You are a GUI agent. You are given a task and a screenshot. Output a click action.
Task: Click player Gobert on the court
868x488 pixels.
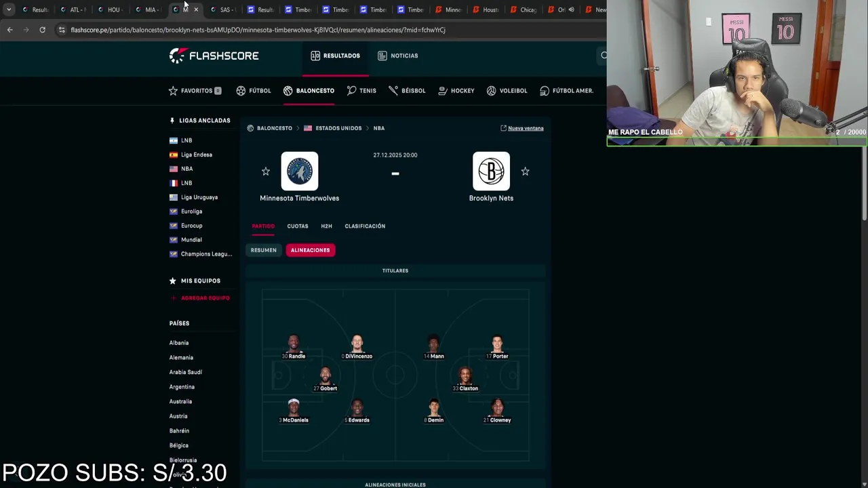[325, 379]
